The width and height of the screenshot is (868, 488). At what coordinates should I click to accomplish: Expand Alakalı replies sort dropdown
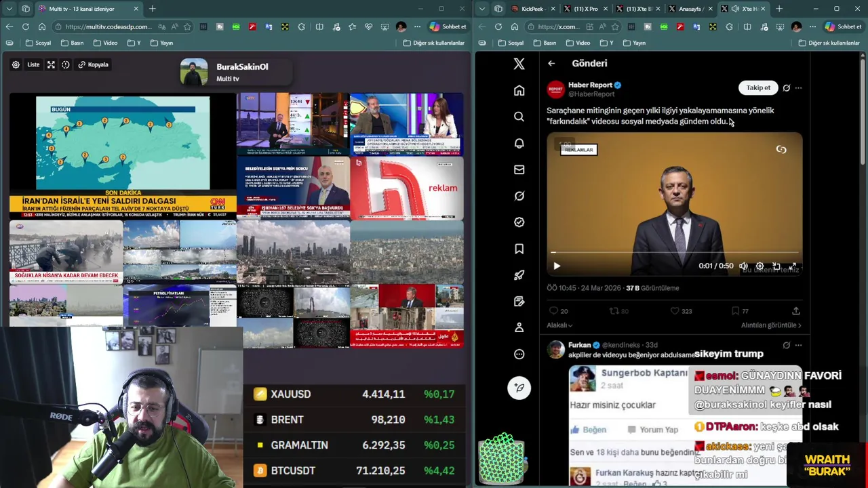(x=559, y=325)
